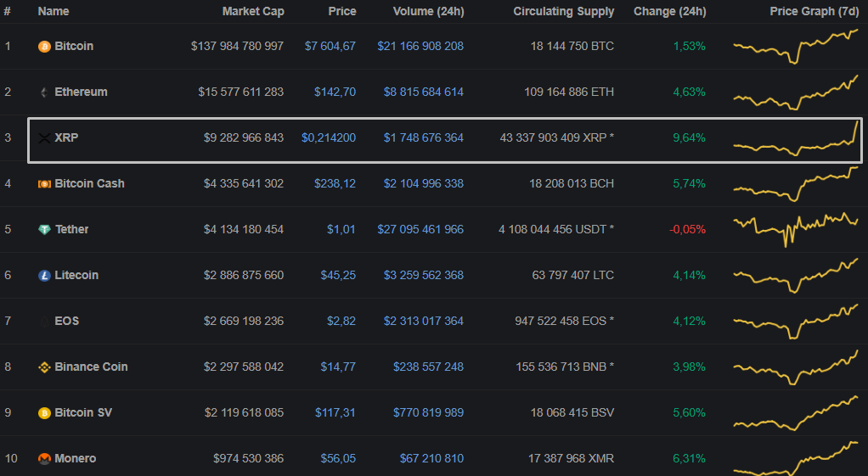This screenshot has width=868, height=476.
Task: Click Binance Coin volume $238 557 248
Action: tap(428, 367)
